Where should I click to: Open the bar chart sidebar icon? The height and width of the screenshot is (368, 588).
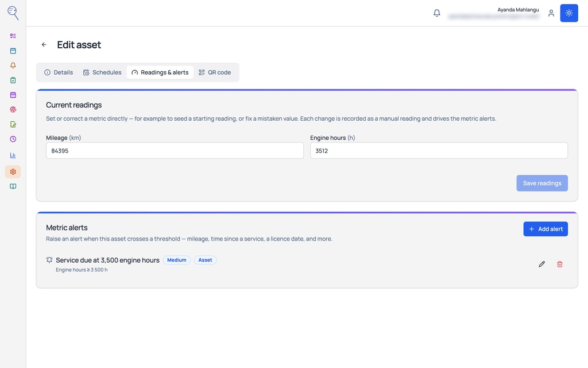pos(13,155)
